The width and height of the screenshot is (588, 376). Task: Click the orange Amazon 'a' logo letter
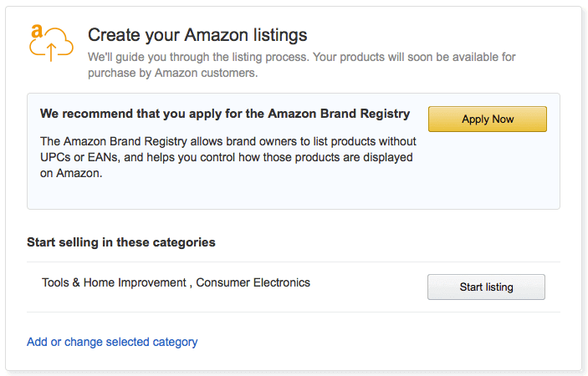[36, 32]
